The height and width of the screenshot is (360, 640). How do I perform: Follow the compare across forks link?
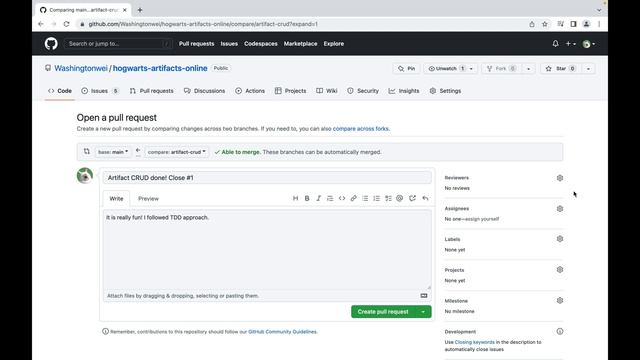tap(361, 129)
